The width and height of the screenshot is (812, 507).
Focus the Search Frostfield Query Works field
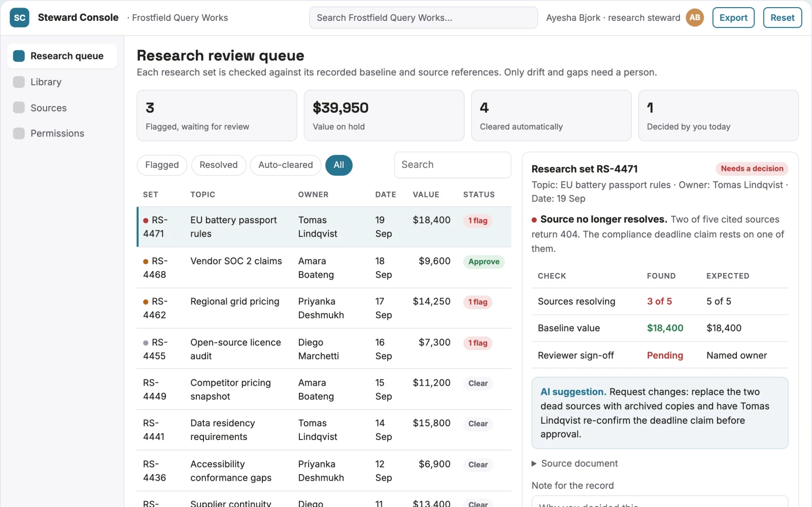pos(423,18)
